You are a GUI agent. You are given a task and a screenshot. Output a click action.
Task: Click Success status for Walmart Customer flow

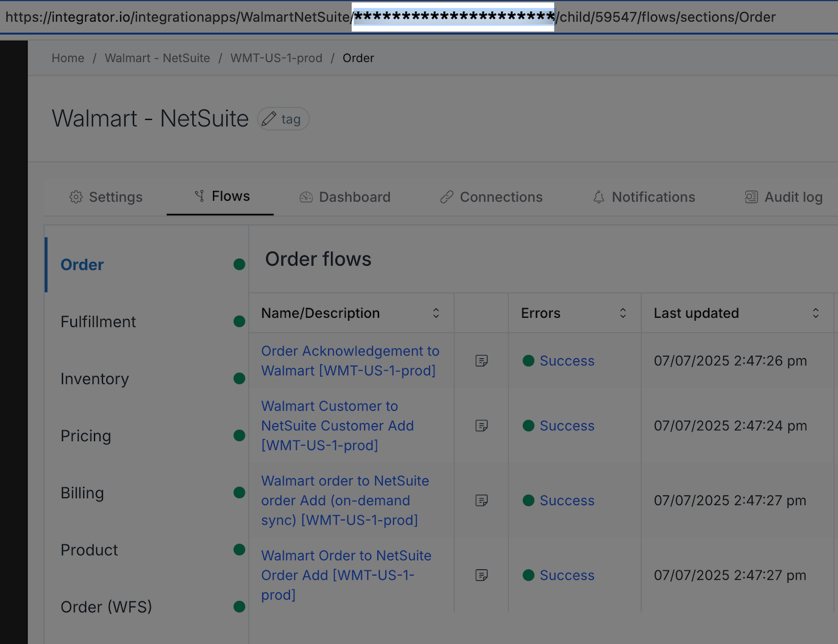pyautogui.click(x=567, y=426)
